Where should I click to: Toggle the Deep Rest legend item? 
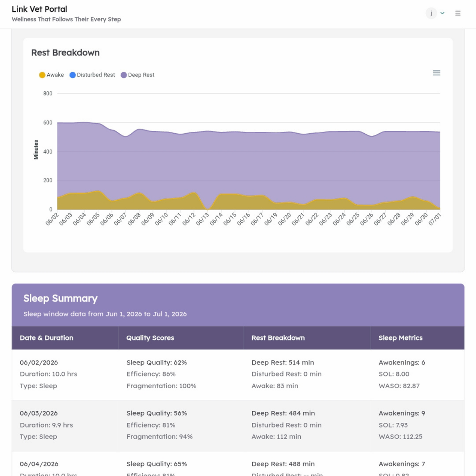pos(138,75)
